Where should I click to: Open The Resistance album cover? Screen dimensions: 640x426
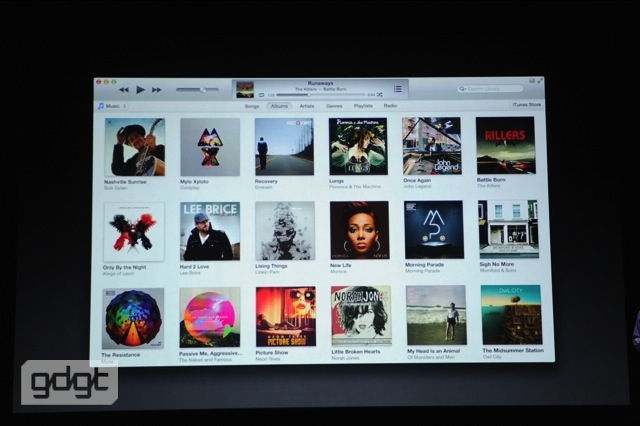click(133, 318)
